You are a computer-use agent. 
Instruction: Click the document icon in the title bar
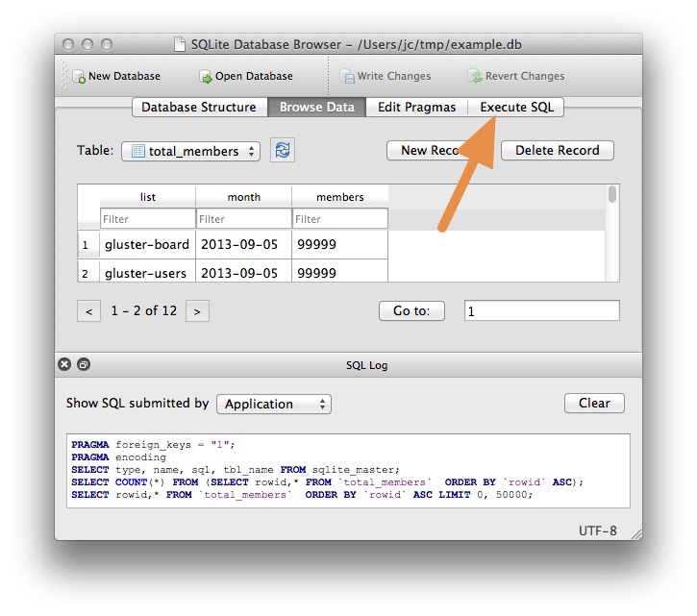tap(180, 44)
